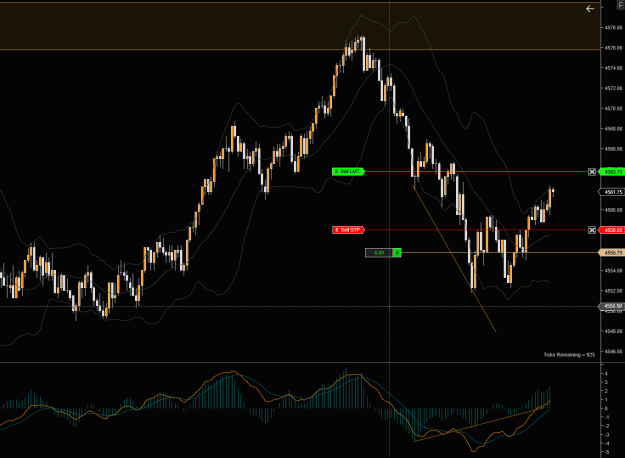This screenshot has width=625, height=458.
Task: Click the 4560.00 price scale label
Action: coord(613,210)
